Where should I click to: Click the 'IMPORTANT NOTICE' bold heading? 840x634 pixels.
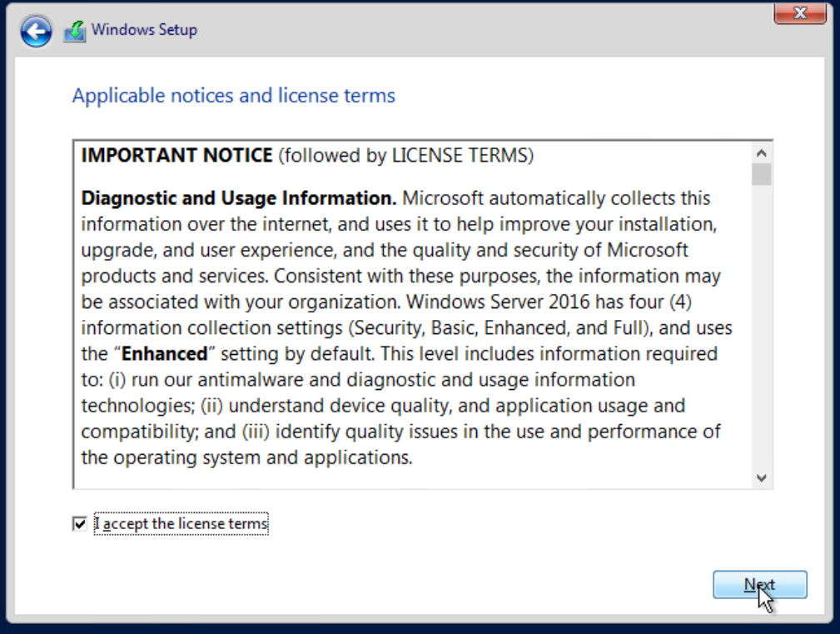click(x=176, y=155)
